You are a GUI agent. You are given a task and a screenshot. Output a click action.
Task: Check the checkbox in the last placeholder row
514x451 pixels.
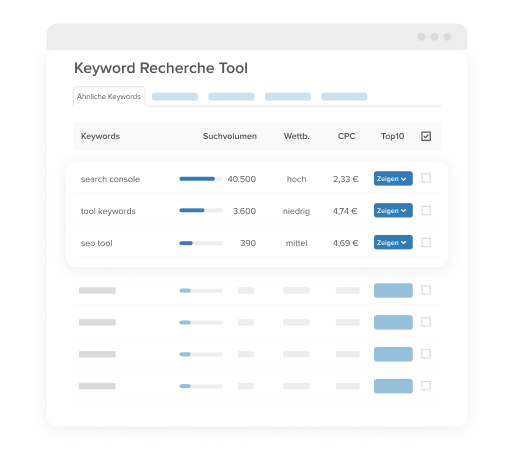pyautogui.click(x=426, y=386)
